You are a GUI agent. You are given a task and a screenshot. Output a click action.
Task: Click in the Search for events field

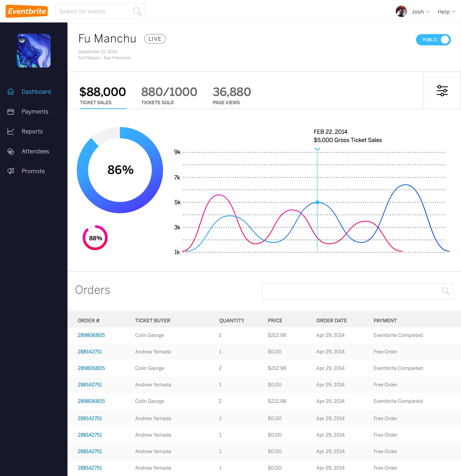click(x=100, y=11)
